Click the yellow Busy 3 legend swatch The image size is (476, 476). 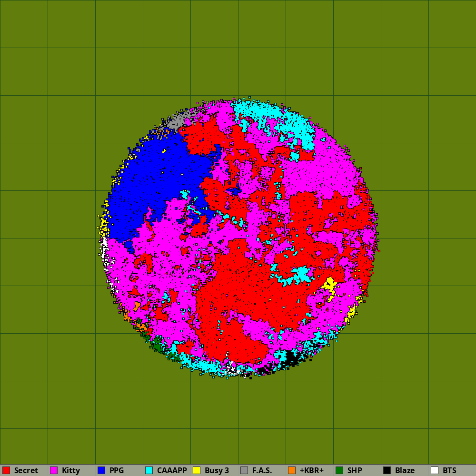[x=197, y=470]
